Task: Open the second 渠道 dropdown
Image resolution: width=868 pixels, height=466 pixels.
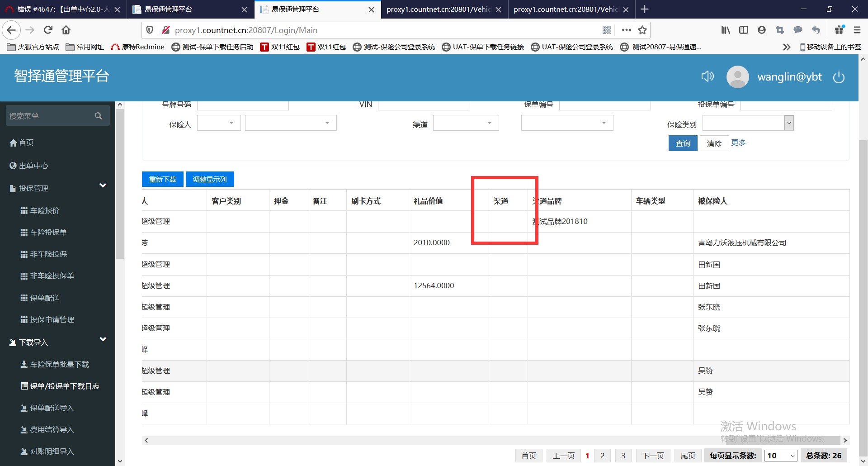Action: click(x=567, y=123)
